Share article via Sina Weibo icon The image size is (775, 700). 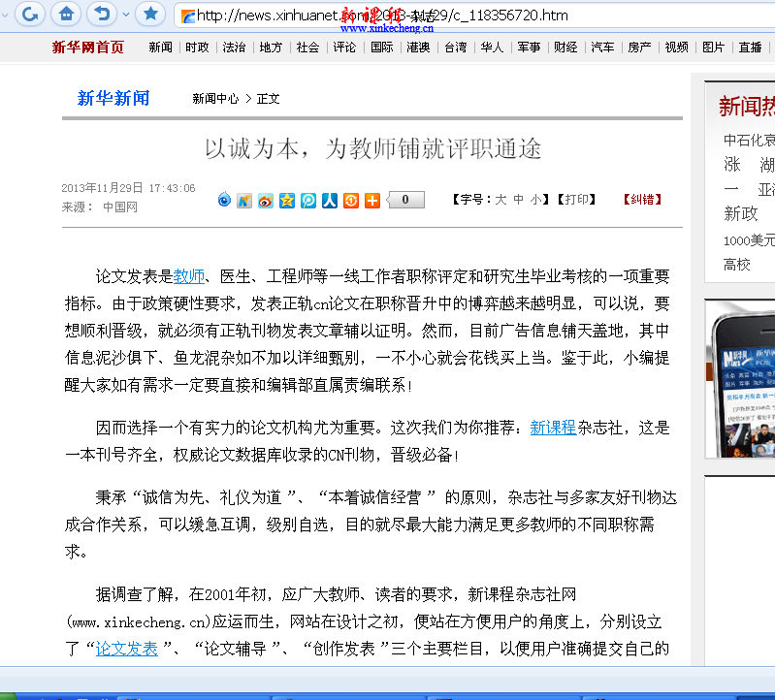266,201
